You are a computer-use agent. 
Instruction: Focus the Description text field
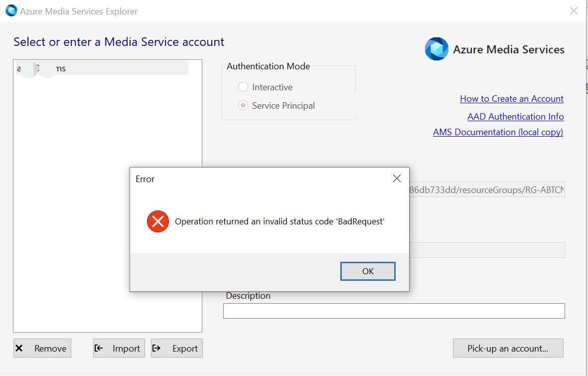point(394,311)
